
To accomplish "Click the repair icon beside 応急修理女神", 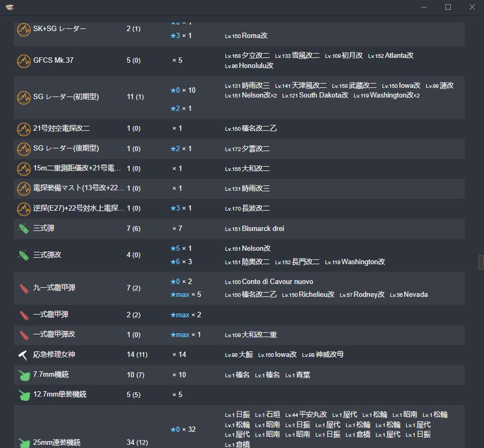I will (23, 355).
